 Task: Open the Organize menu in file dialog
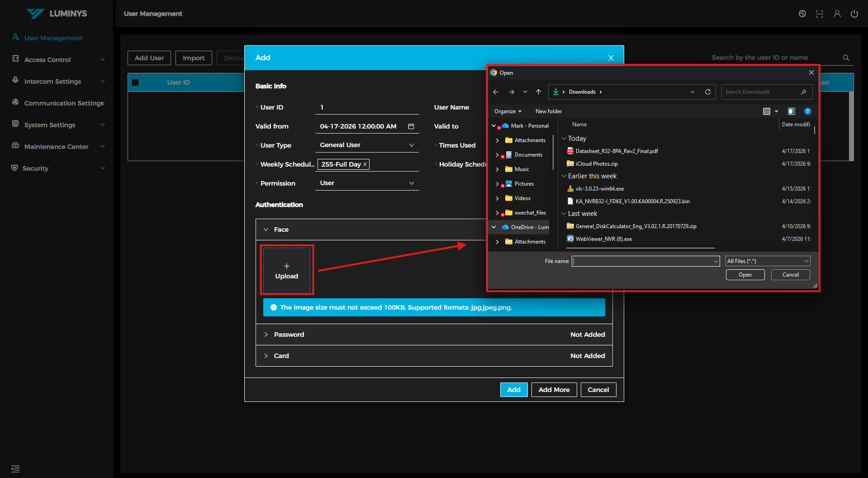pyautogui.click(x=508, y=111)
